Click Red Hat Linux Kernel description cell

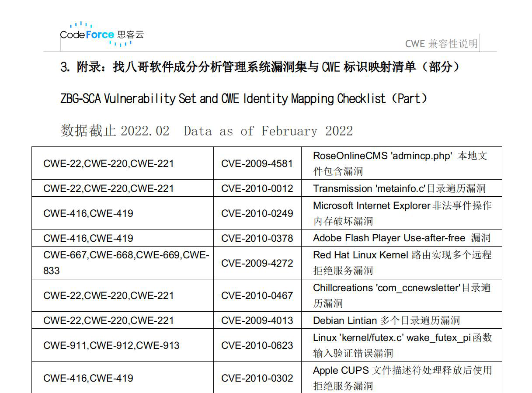tap(402, 263)
